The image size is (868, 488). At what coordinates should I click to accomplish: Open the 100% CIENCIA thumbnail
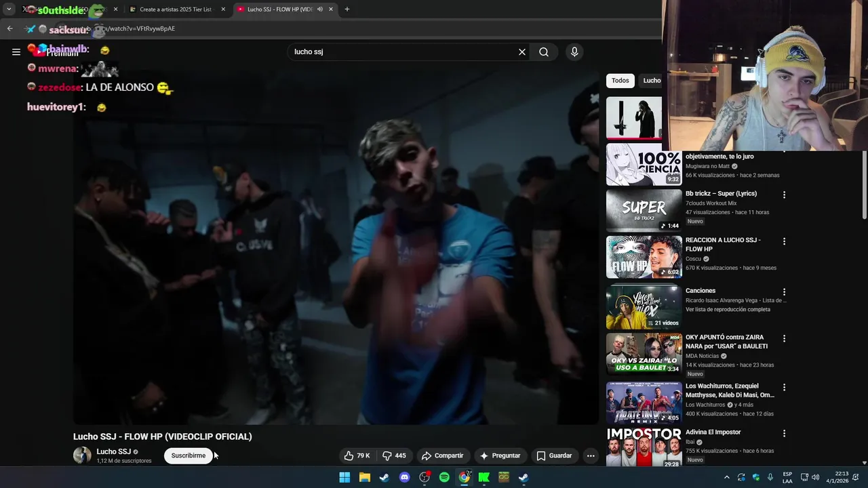point(644,164)
